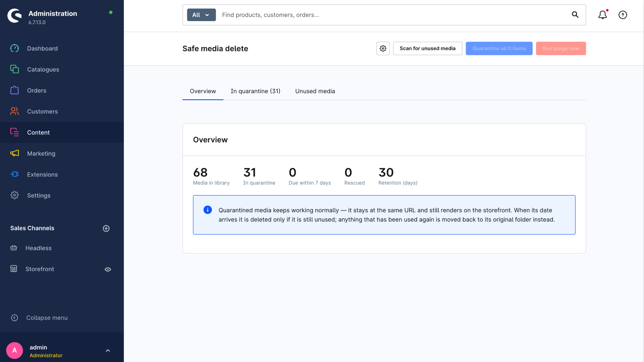
Task: Click the '30' Retention days value
Action: click(x=386, y=172)
